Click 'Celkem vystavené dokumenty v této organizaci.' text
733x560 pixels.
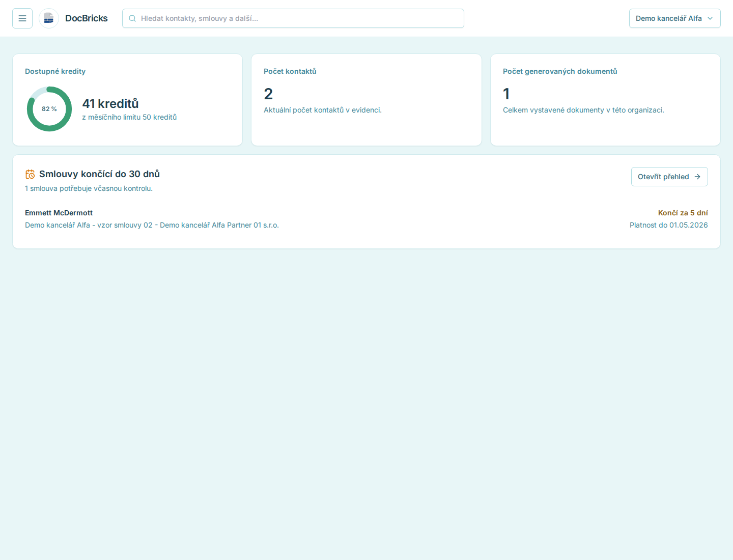[583, 110]
